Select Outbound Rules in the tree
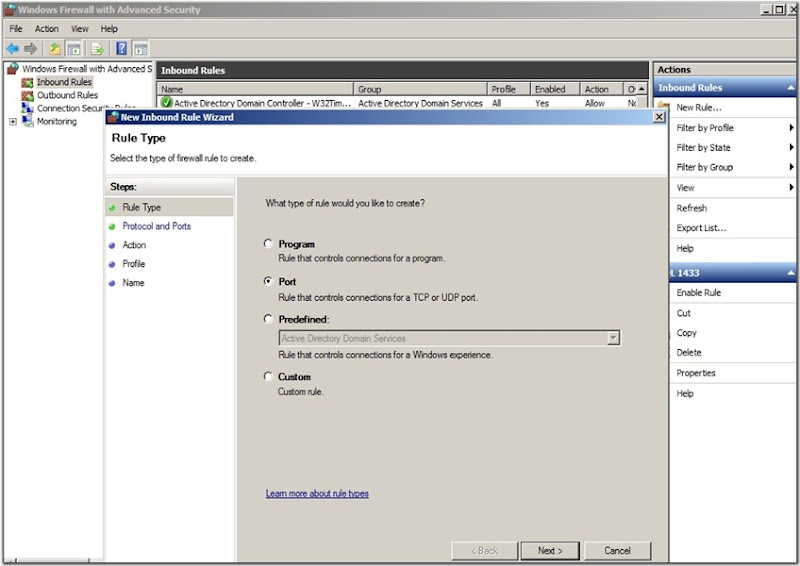800x566 pixels. pos(67,95)
